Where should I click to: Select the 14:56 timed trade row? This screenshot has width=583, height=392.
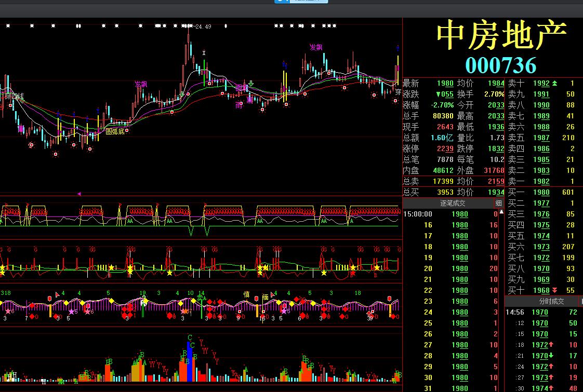click(x=542, y=312)
